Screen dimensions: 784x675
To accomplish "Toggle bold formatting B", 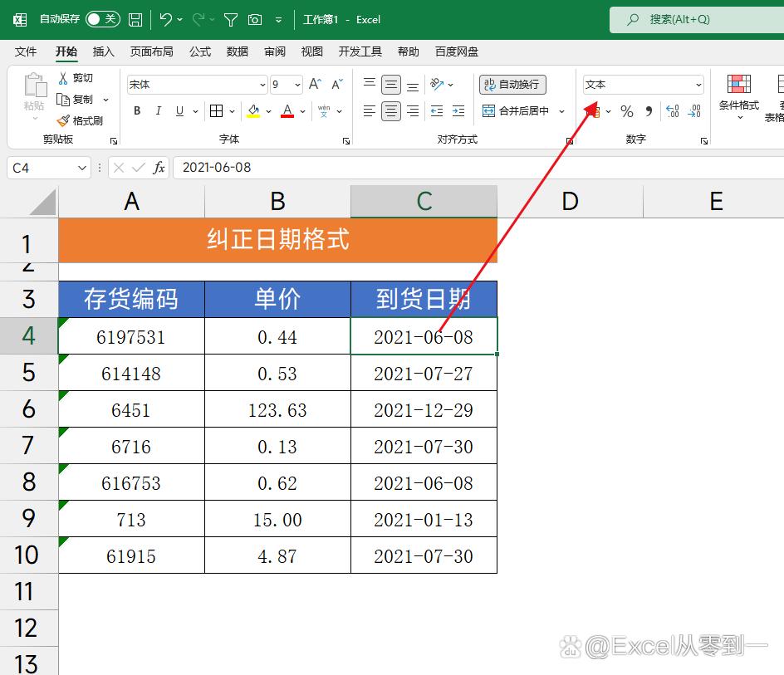I will 137,111.
